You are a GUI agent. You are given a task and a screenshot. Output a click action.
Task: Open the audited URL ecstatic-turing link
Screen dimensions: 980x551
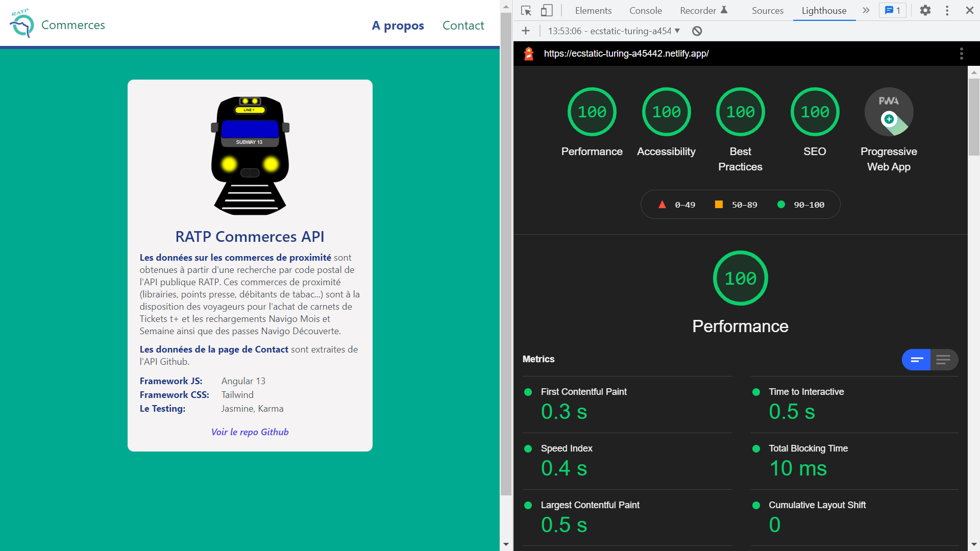[626, 54]
